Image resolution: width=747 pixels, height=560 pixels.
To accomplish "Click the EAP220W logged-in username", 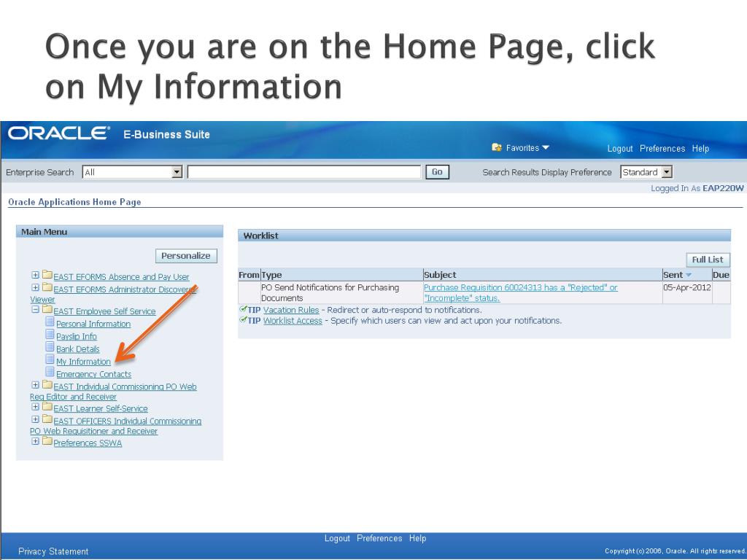I will tap(723, 188).
